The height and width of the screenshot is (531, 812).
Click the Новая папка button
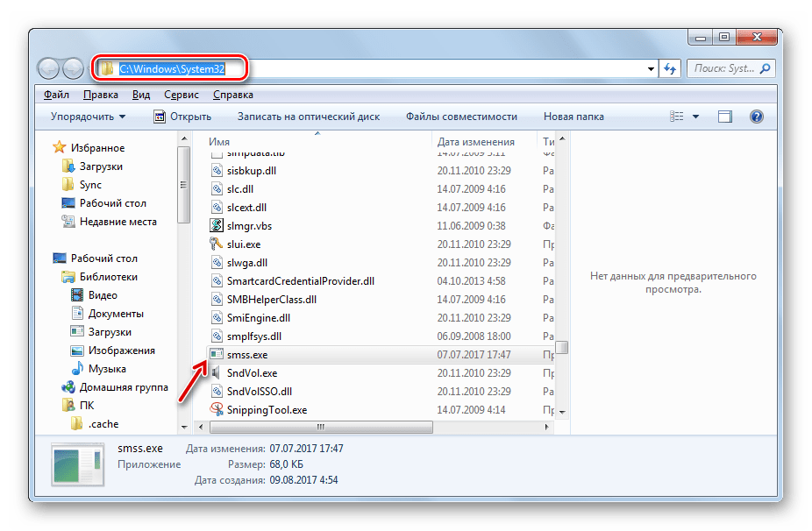click(573, 117)
